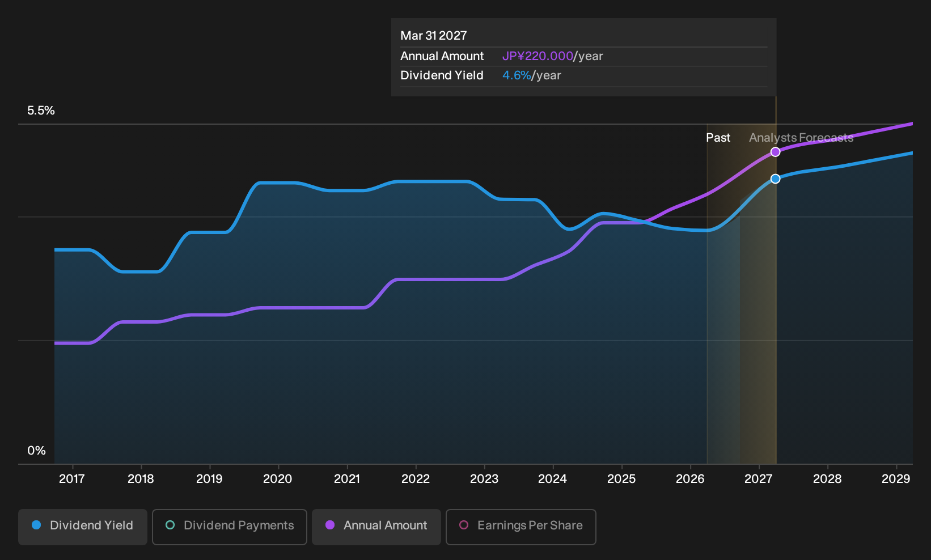Click the 2029 x-axis label
The height and width of the screenshot is (560, 931).
coord(896,479)
